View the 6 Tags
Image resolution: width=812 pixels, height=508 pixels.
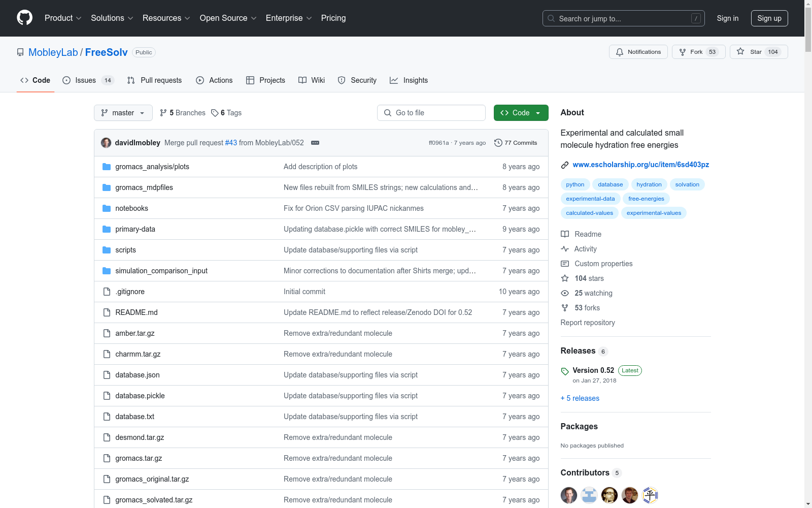tap(226, 113)
